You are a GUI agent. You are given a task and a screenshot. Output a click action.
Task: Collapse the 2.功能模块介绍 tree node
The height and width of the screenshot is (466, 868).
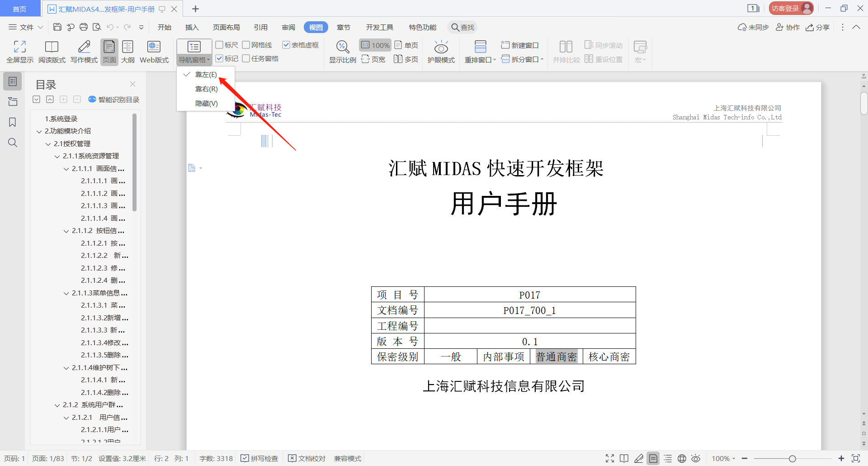tap(39, 132)
